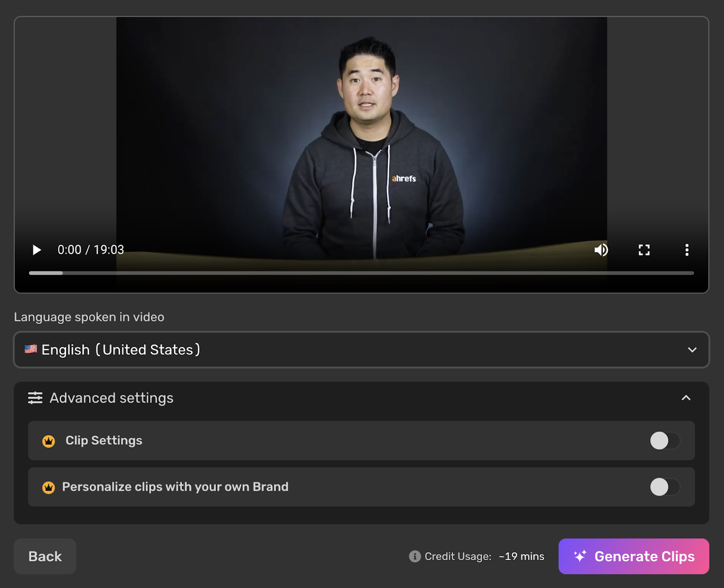The width and height of the screenshot is (724, 588).
Task: Seek using the video progress bar
Action: pyautogui.click(x=361, y=273)
